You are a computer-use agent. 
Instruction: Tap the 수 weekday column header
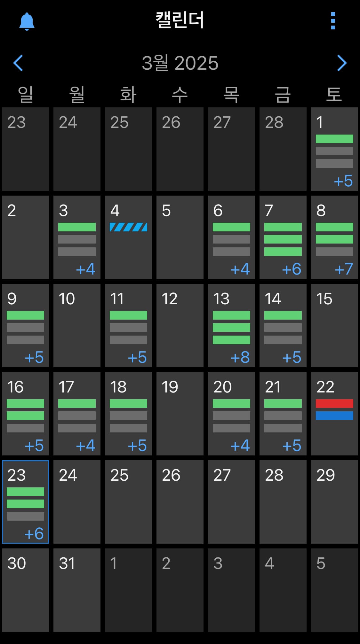tap(180, 95)
